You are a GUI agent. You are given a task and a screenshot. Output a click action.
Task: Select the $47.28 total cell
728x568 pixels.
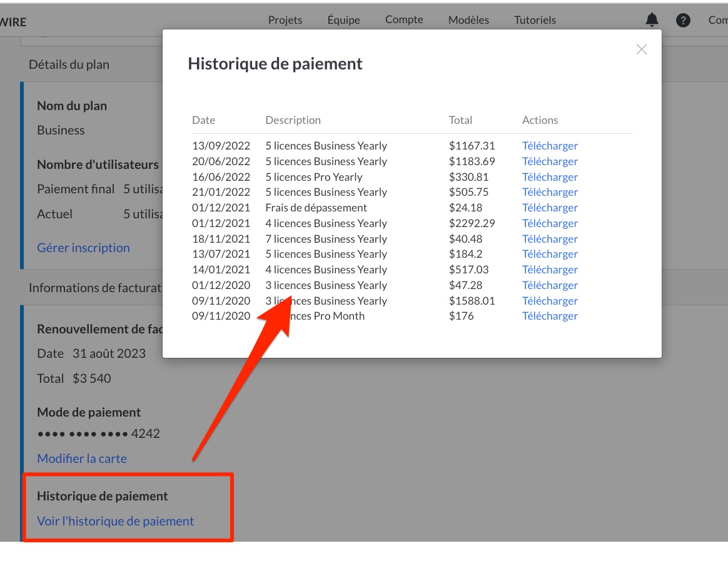point(465,285)
